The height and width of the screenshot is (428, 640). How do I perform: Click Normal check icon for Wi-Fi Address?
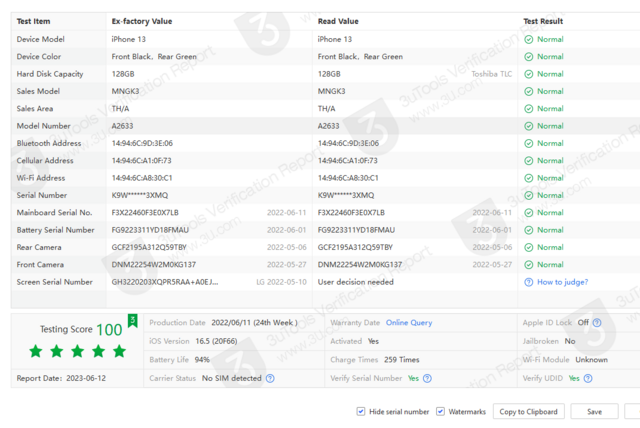coord(529,178)
